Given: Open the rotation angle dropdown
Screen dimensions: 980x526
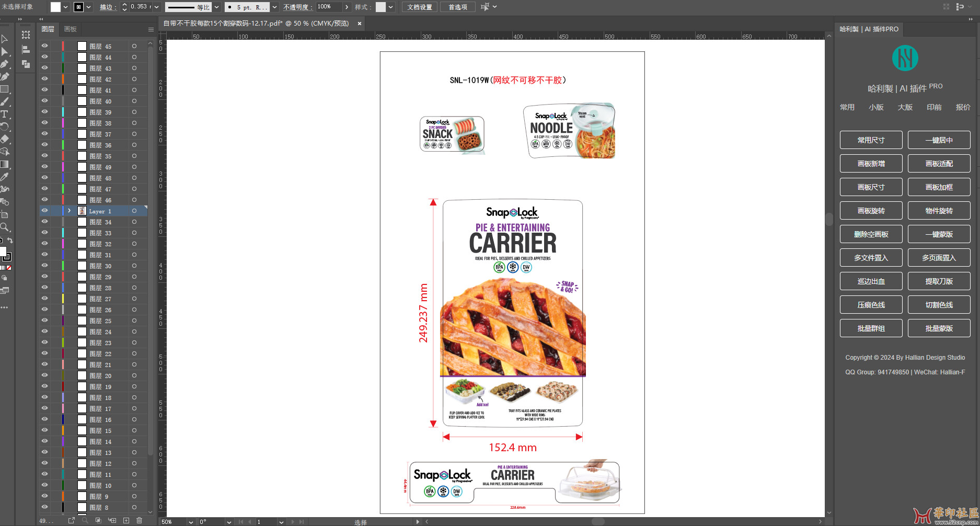Looking at the screenshot, I should (229, 522).
